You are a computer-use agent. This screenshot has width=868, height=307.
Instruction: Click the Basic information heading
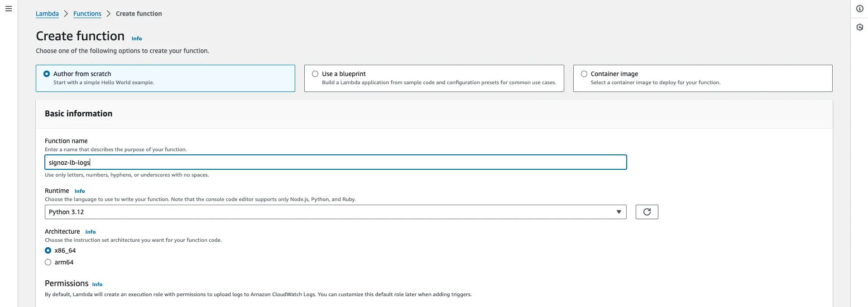tap(78, 114)
